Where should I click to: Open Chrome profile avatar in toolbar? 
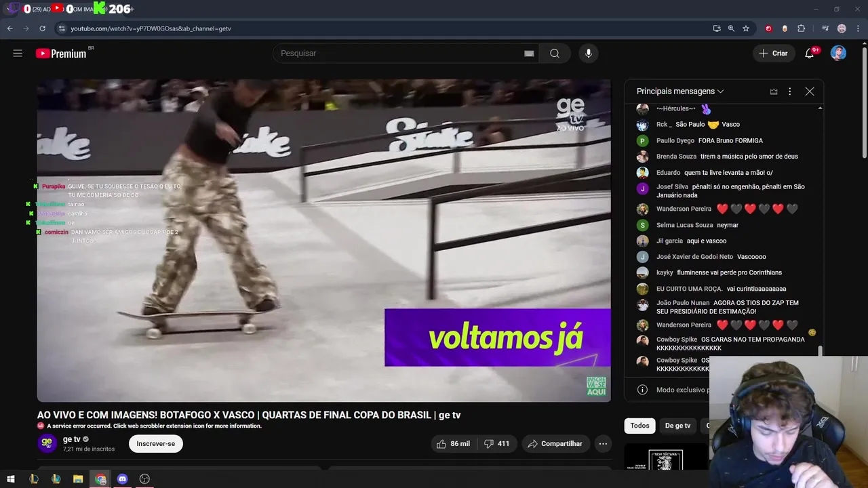click(842, 28)
